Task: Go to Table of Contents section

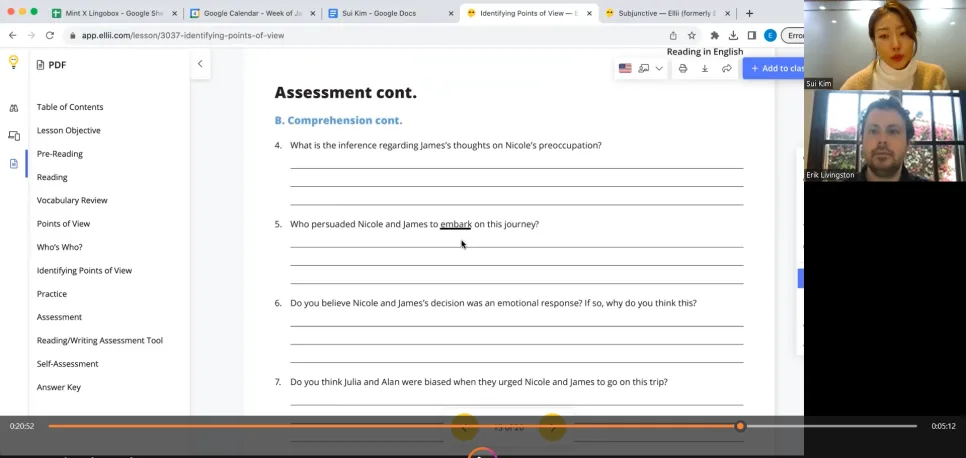Action: tap(70, 107)
